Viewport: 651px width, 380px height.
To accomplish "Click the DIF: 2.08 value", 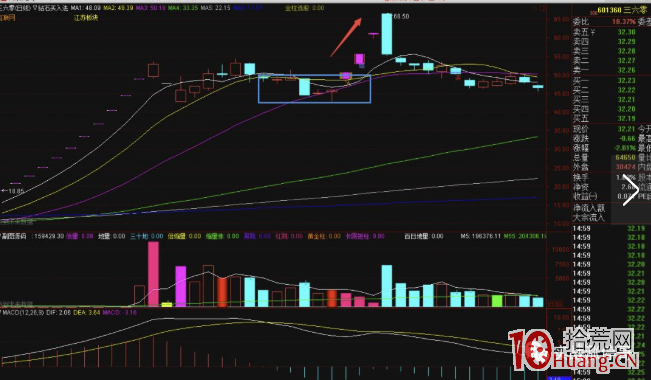I will (x=59, y=312).
